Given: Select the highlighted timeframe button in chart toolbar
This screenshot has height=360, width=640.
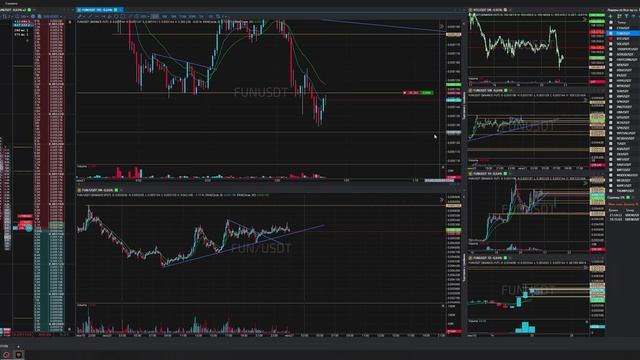Looking at the screenshot, I should pyautogui.click(x=155, y=17).
